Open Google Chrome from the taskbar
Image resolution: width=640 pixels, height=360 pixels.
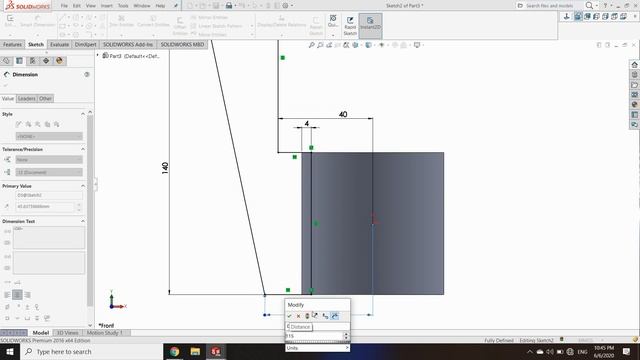pyautogui.click(x=174, y=351)
